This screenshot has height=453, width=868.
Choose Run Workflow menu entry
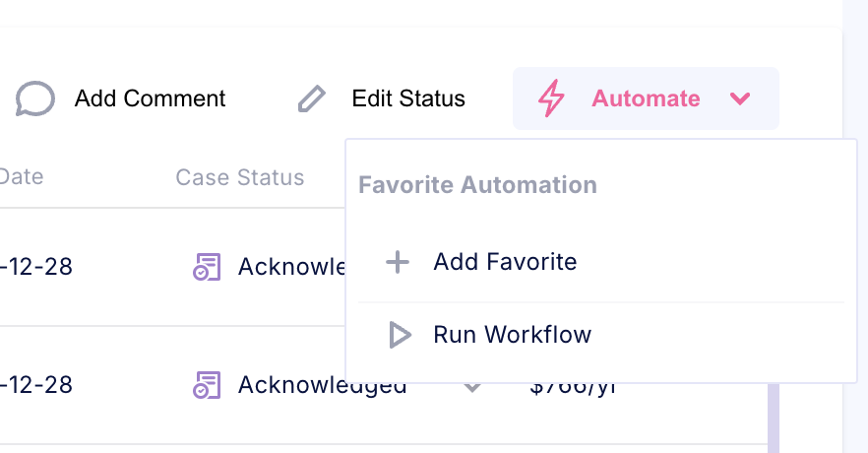[512, 335]
